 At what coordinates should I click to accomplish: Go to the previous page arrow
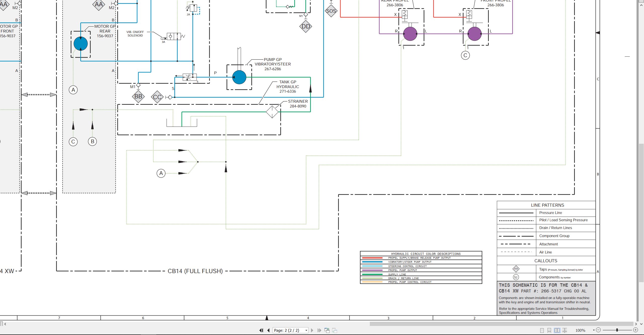click(268, 330)
